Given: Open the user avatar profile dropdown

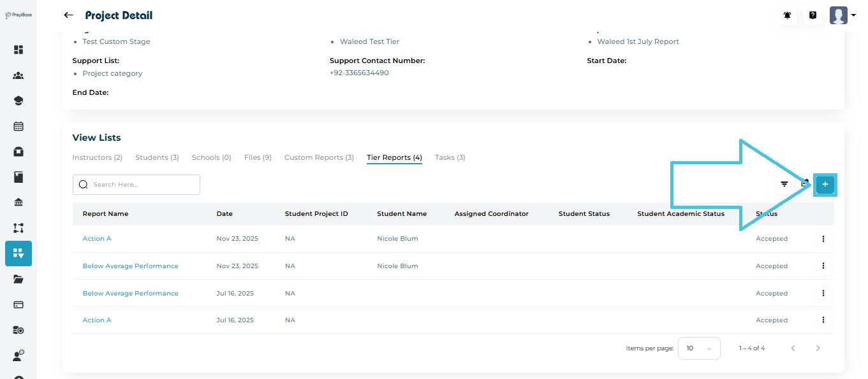Looking at the screenshot, I should (842, 15).
